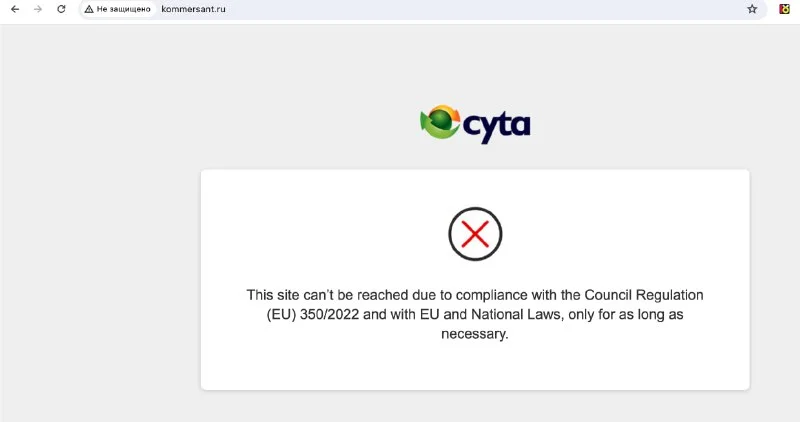
Task: Click the forward navigation arrow
Action: (38, 9)
